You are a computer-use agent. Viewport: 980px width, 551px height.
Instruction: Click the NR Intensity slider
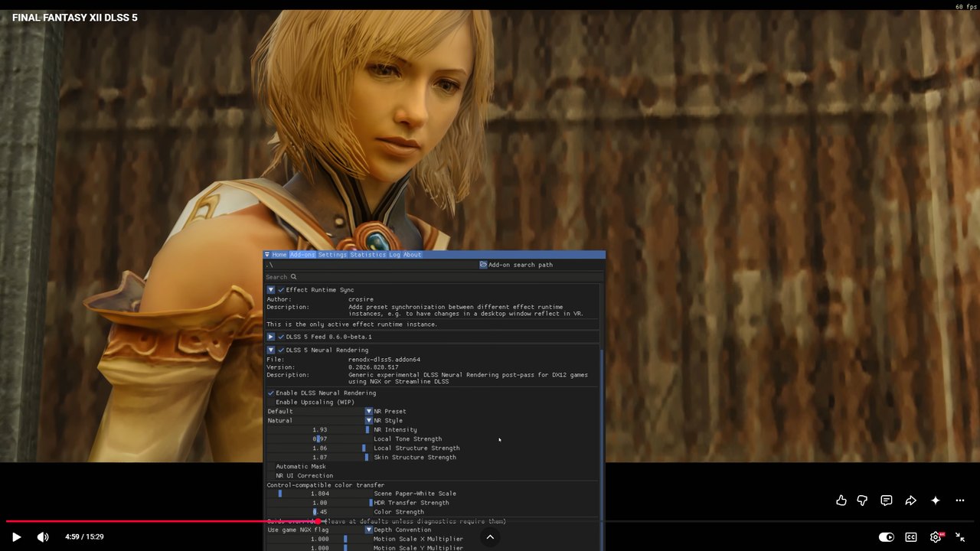pyautogui.click(x=319, y=430)
